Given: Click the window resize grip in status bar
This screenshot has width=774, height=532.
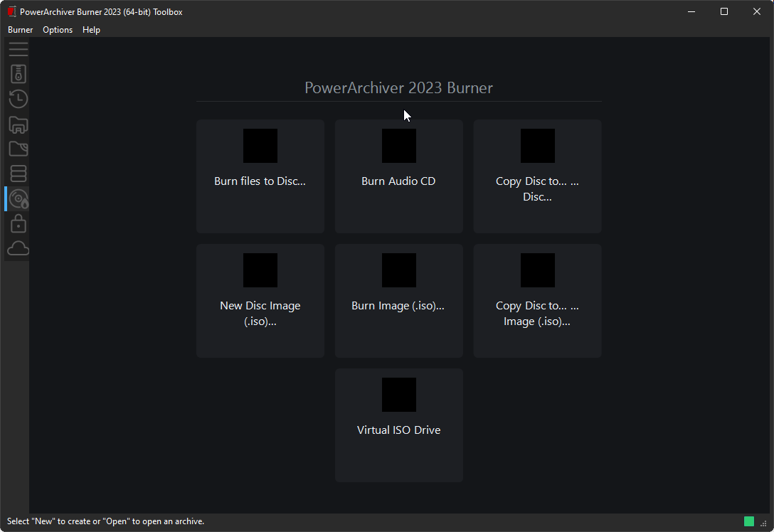Looking at the screenshot, I should pos(763,523).
